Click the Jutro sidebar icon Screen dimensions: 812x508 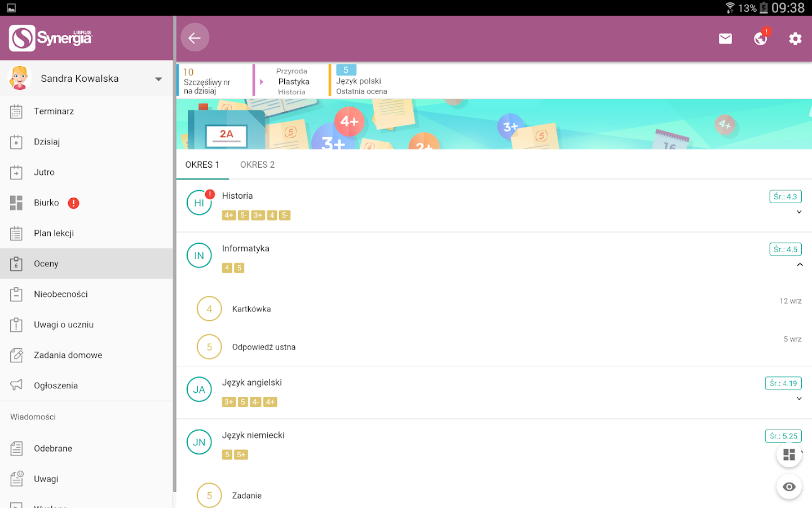[16, 172]
